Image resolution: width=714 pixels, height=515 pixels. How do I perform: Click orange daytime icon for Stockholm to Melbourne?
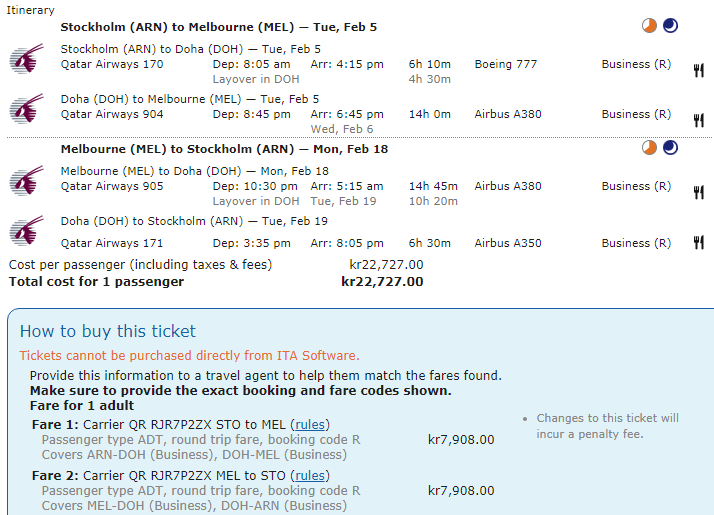point(650,26)
